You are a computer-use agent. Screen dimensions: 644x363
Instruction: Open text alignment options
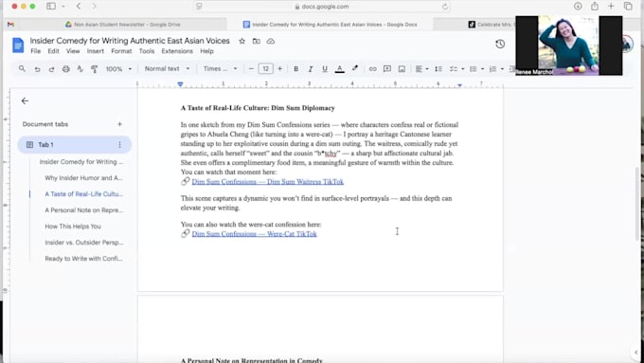coord(421,69)
